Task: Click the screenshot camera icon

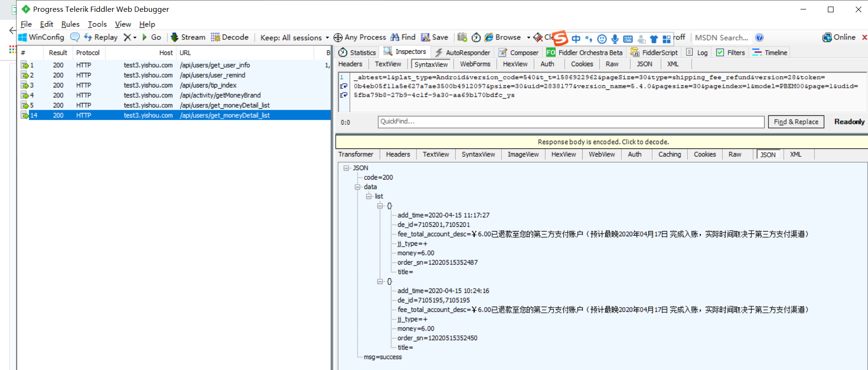Action: pyautogui.click(x=462, y=37)
